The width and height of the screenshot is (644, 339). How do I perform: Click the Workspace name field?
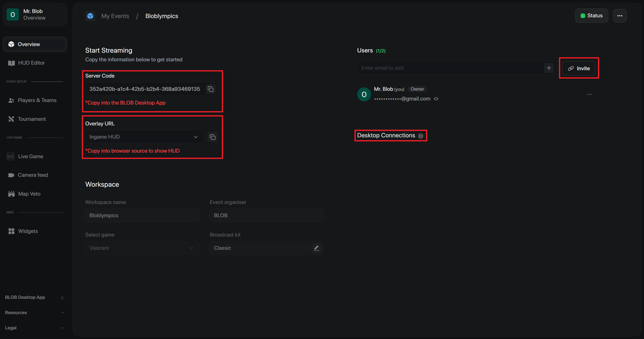pyautogui.click(x=142, y=215)
